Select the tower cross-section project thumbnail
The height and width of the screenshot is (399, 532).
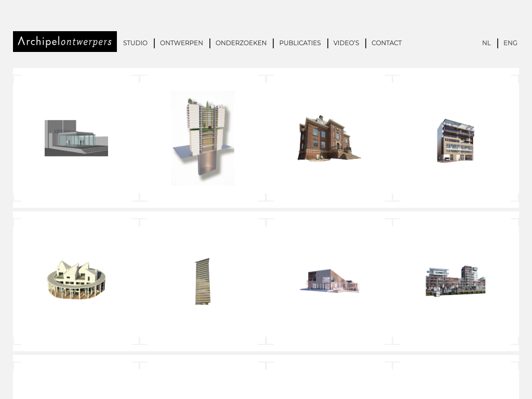tap(203, 138)
